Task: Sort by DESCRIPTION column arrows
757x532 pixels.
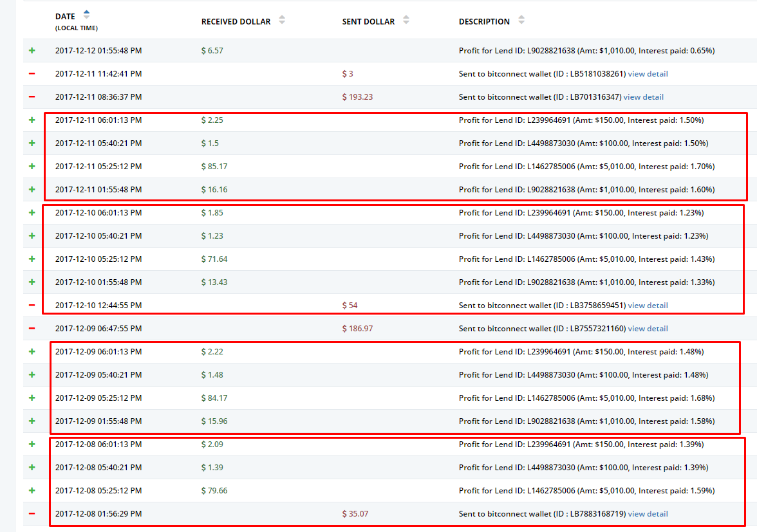Action: coord(521,20)
